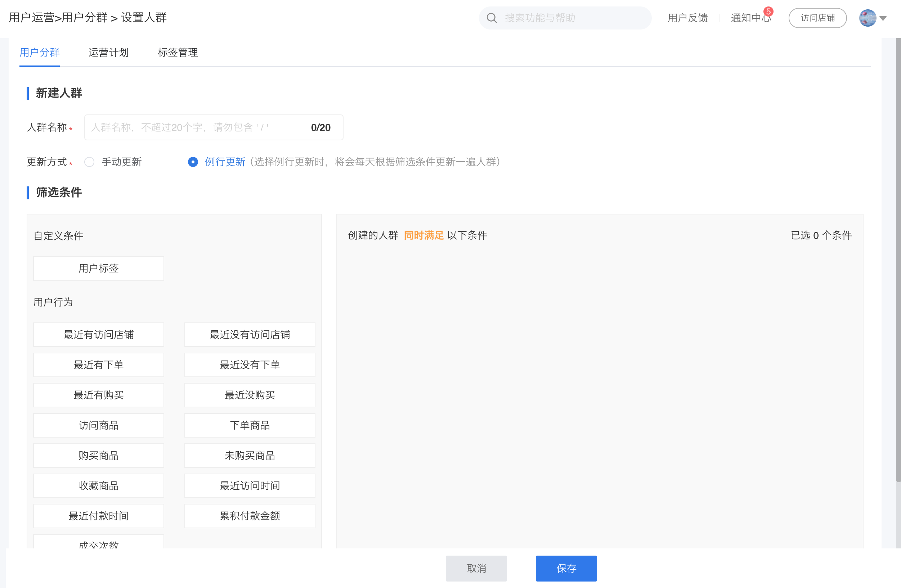This screenshot has width=901, height=588.
Task: Switch to the 运营计划 tab
Action: click(x=109, y=52)
